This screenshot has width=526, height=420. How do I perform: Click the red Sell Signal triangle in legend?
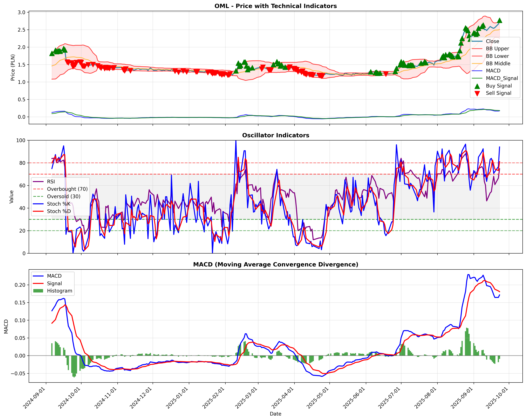point(477,93)
